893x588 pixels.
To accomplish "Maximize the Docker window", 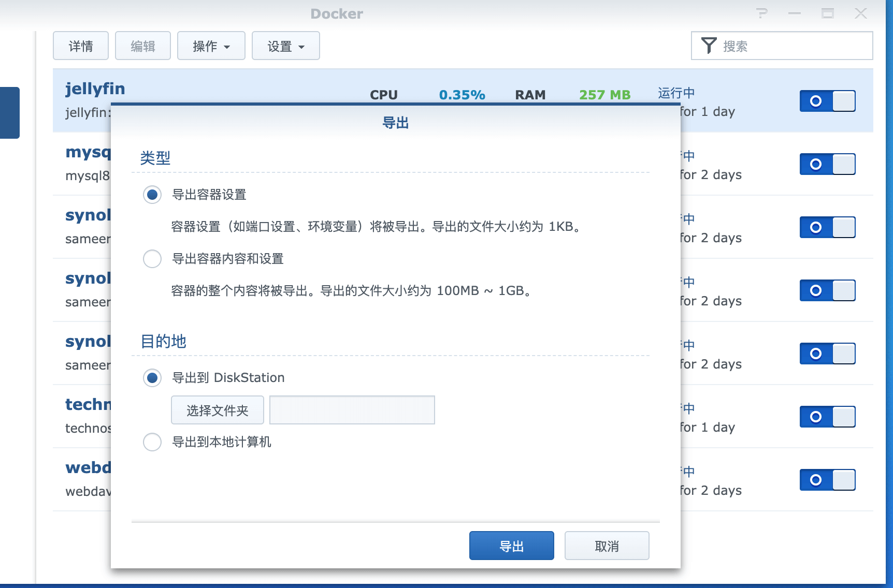I will [828, 13].
